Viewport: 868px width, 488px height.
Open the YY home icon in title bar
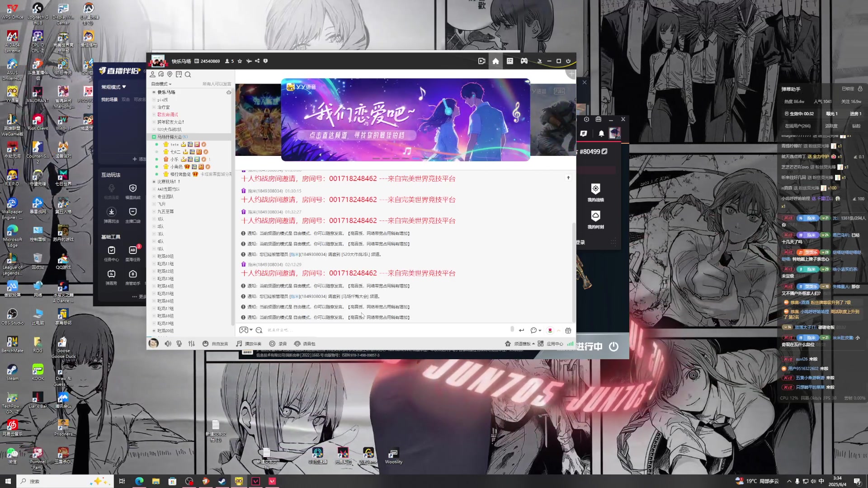pyautogui.click(x=495, y=61)
